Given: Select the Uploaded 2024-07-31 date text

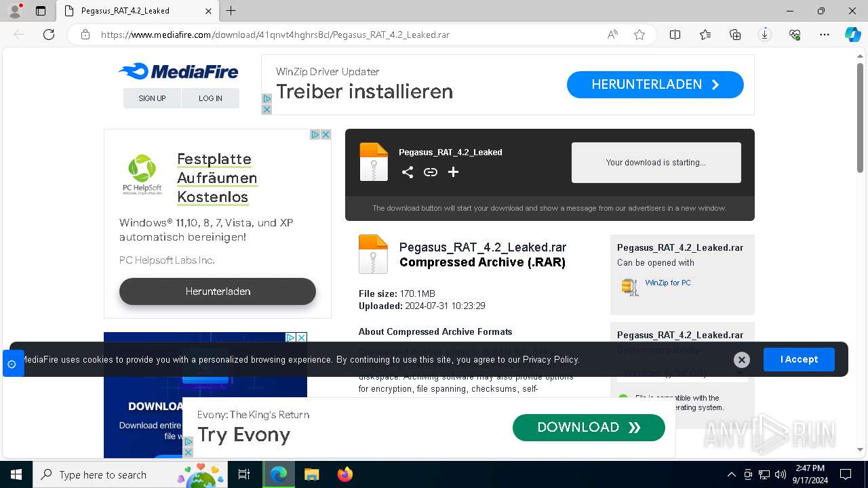Looking at the screenshot, I should coord(422,306).
